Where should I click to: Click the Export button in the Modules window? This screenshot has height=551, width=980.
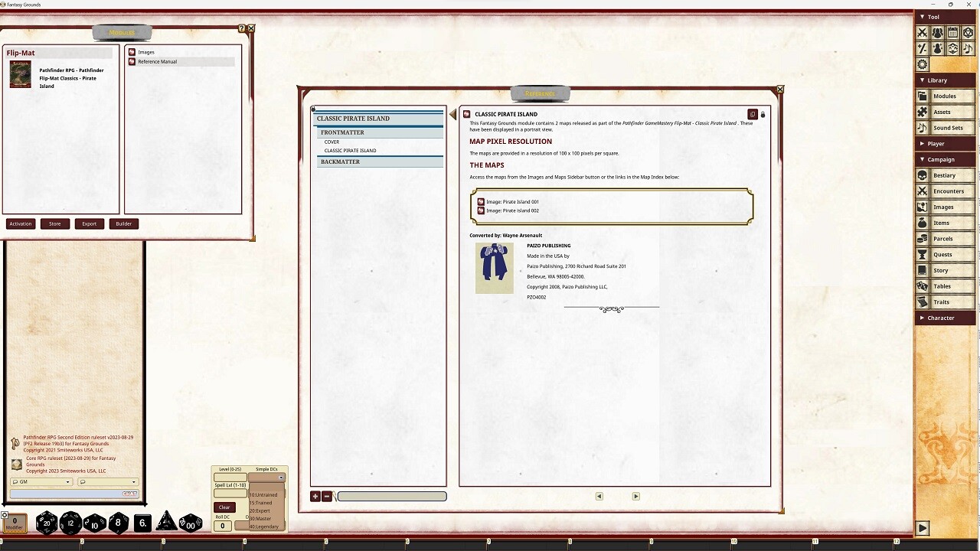coord(89,223)
